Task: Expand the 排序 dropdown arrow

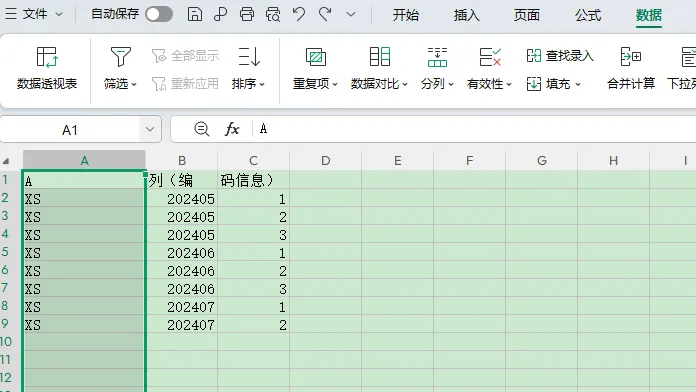Action: tap(262, 84)
